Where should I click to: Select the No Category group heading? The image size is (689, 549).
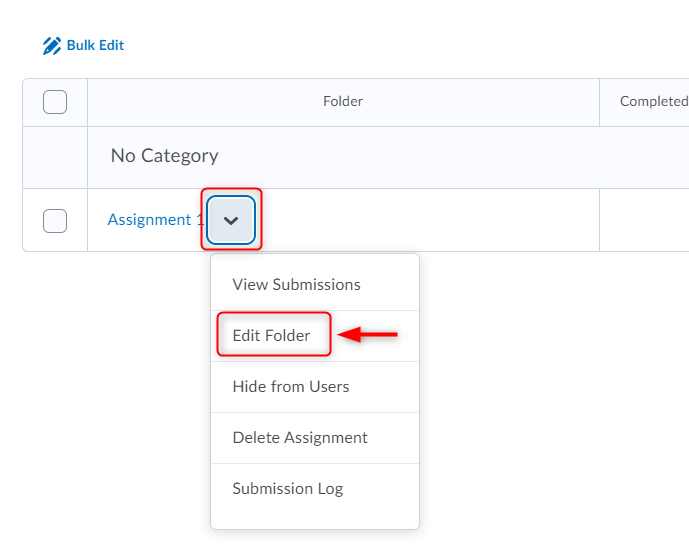164,156
